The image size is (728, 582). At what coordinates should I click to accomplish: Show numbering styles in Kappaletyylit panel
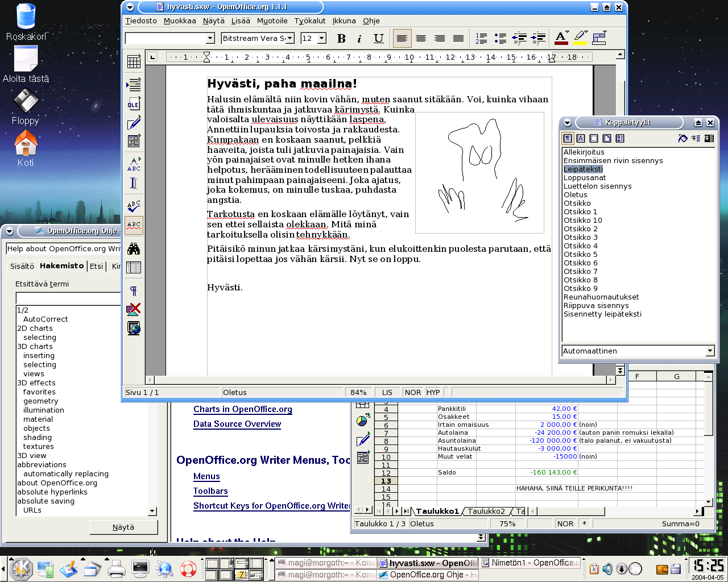[620, 138]
